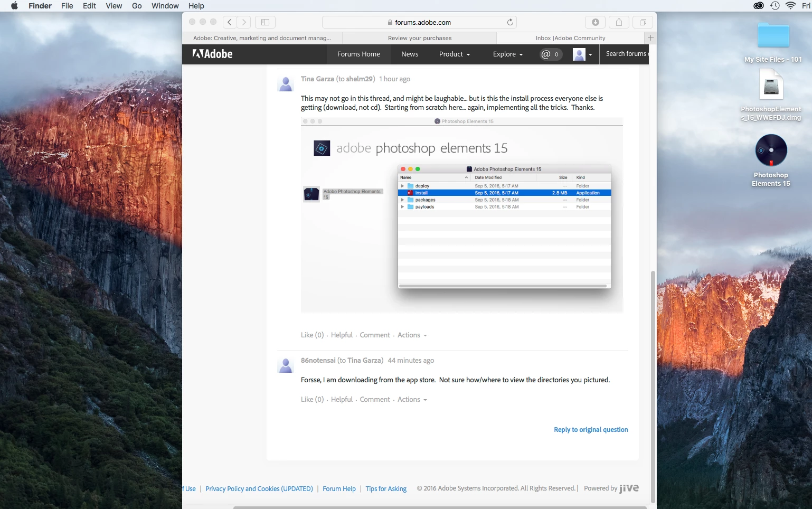Click the Adobe logo in header
This screenshot has width=812, height=509.
point(213,54)
